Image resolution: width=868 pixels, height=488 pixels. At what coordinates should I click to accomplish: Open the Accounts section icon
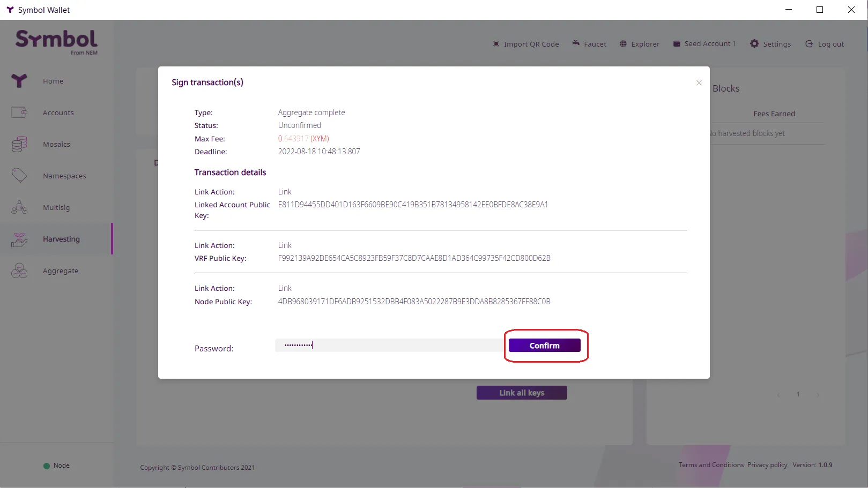19,112
